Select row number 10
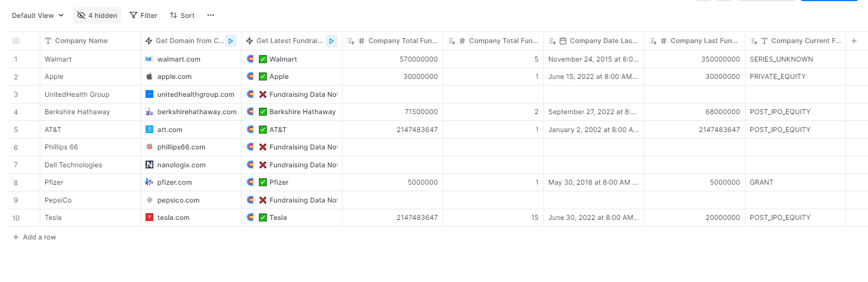Screen dimensions: 868x282 click(16, 218)
